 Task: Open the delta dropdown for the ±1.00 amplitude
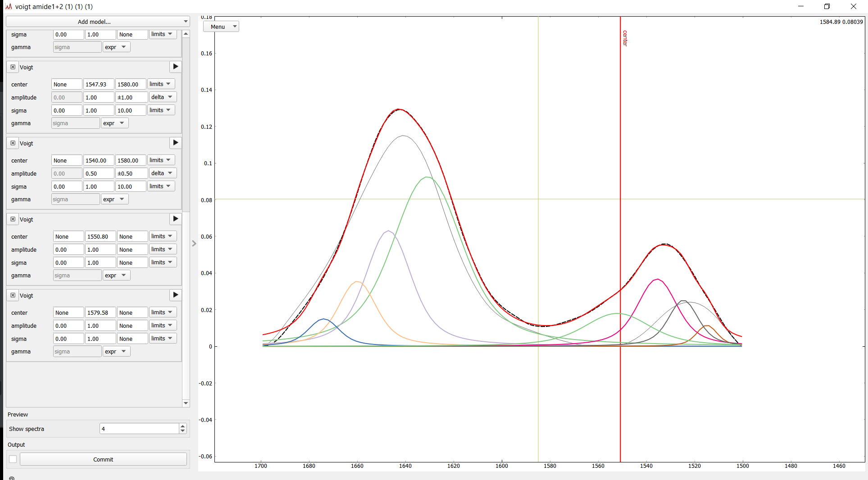tap(162, 96)
